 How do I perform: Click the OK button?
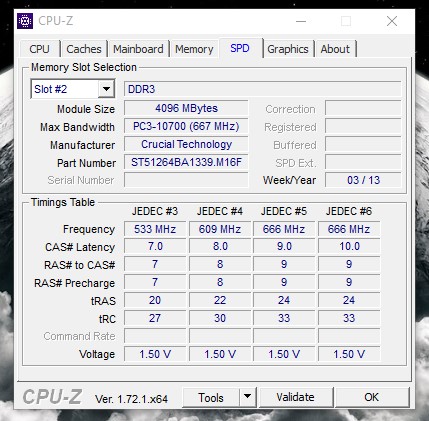tap(371, 397)
